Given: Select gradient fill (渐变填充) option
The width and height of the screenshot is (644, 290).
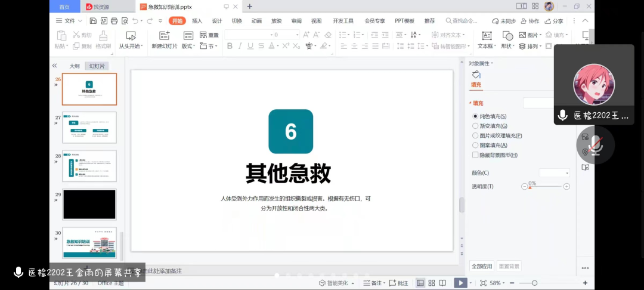Looking at the screenshot, I should click(x=475, y=126).
